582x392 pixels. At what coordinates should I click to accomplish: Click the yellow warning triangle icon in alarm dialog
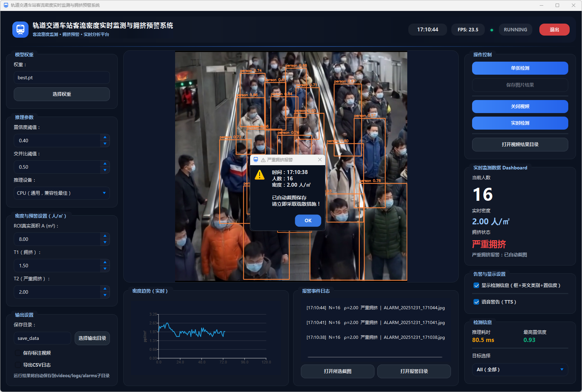click(260, 175)
